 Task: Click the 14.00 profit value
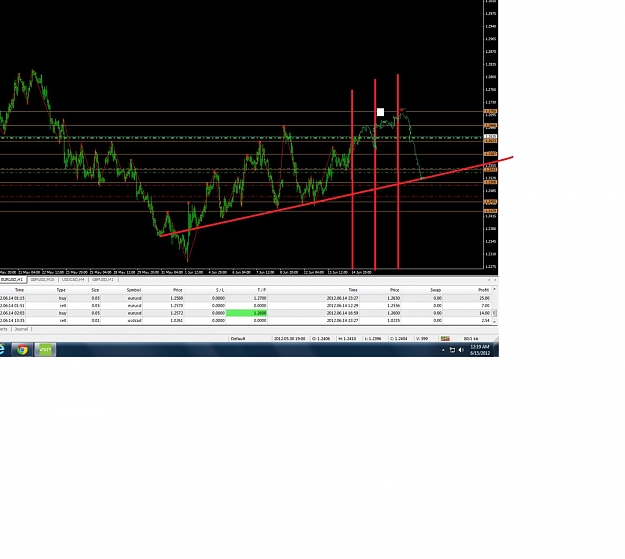pyautogui.click(x=484, y=313)
